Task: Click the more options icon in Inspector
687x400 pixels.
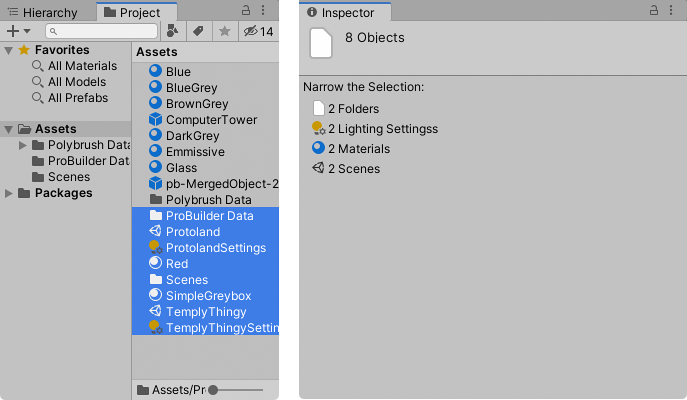Action: point(672,12)
